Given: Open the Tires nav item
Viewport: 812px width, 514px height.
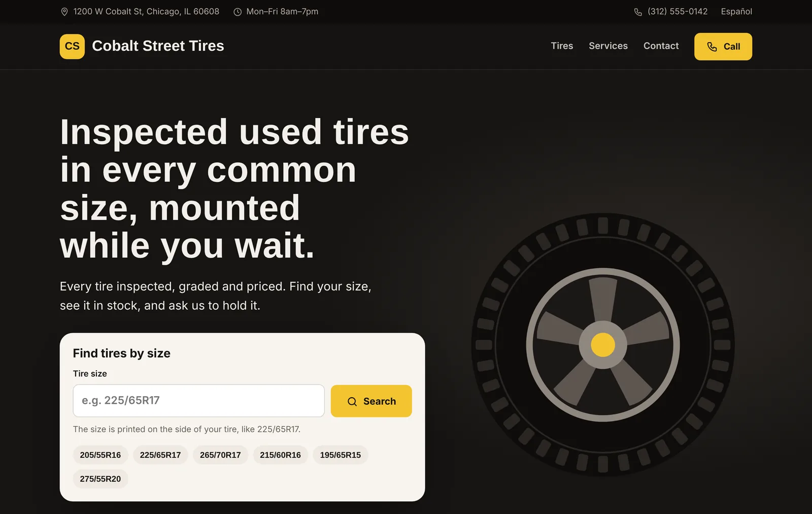Looking at the screenshot, I should point(562,46).
